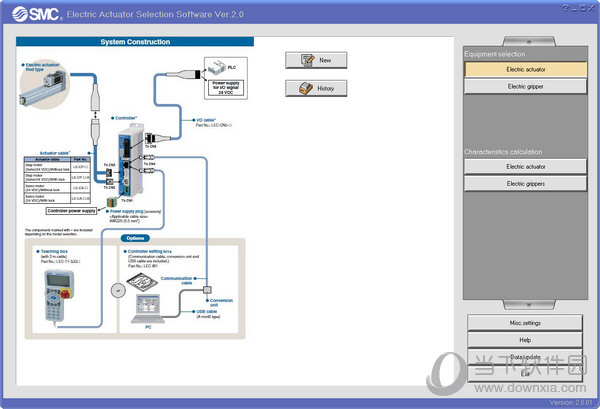Click the 'Actuator cable' table heading
600x409 pixels.
point(55,153)
